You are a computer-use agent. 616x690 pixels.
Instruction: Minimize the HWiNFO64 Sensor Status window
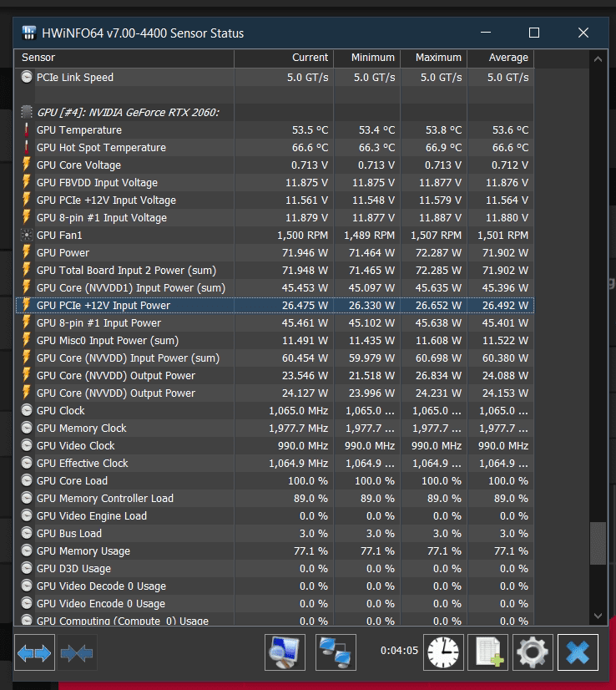click(x=486, y=33)
